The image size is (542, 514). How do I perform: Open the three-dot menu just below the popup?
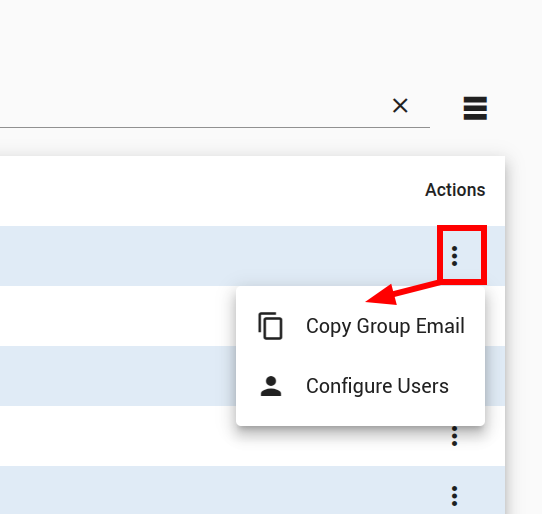coord(455,436)
